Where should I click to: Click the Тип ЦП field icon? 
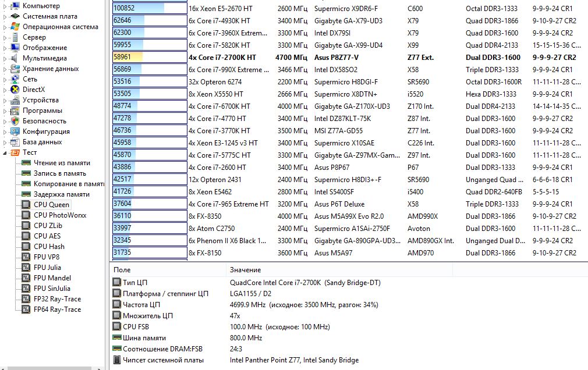(x=117, y=282)
